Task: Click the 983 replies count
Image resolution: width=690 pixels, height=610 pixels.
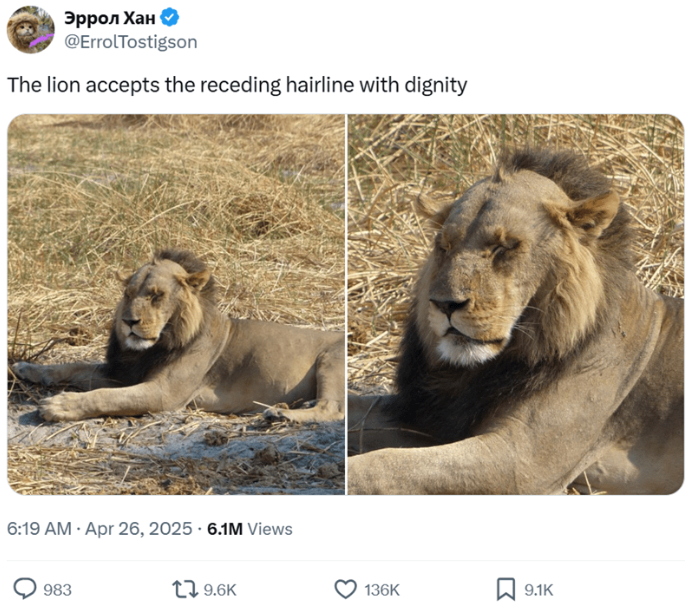Action: (58, 590)
